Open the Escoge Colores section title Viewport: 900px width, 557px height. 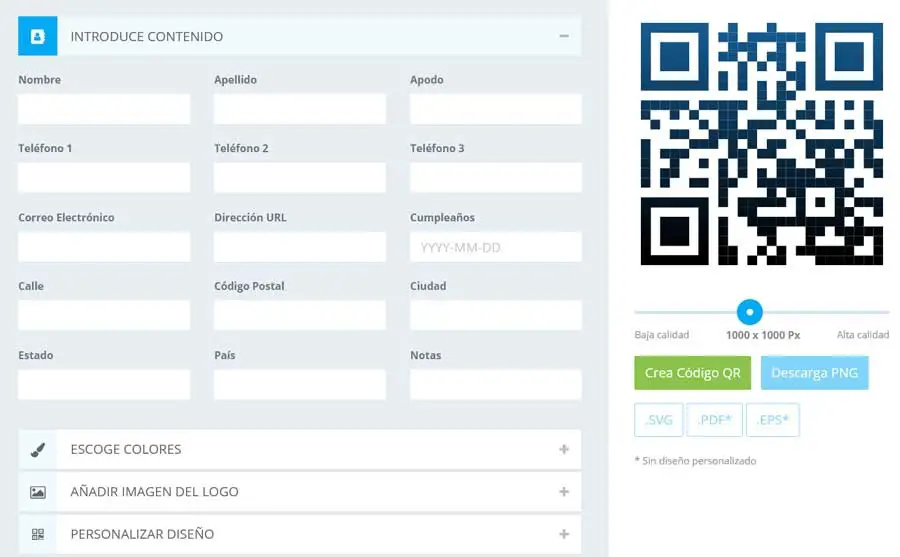click(x=126, y=450)
